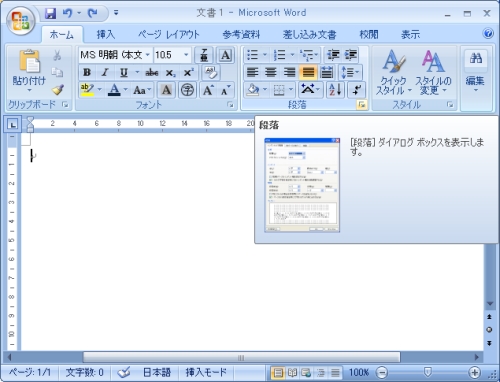Redo the last action
500x382 pixels.
[x=92, y=13]
